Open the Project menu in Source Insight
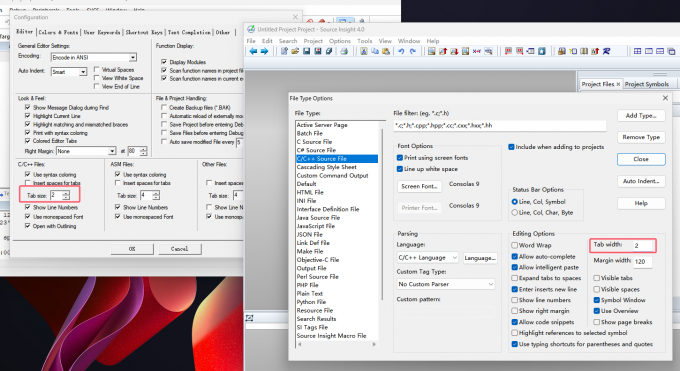 click(313, 41)
